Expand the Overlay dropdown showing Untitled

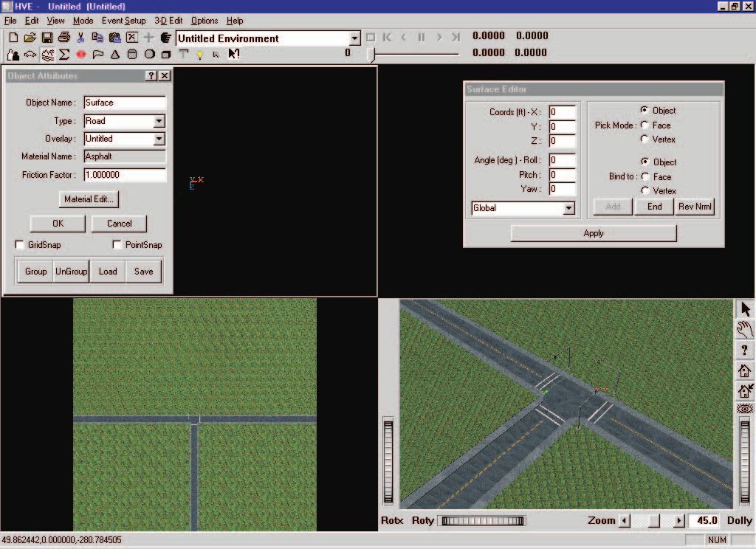pyautogui.click(x=159, y=139)
